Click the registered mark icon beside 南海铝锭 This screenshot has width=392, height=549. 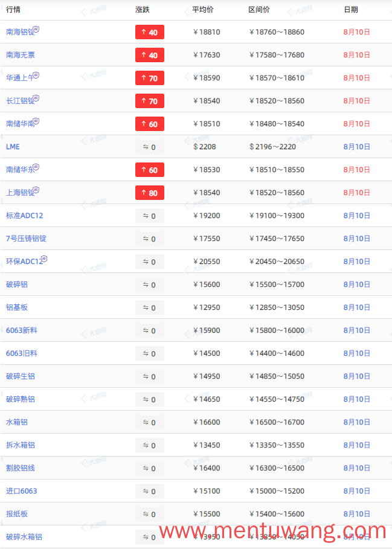tap(36, 29)
